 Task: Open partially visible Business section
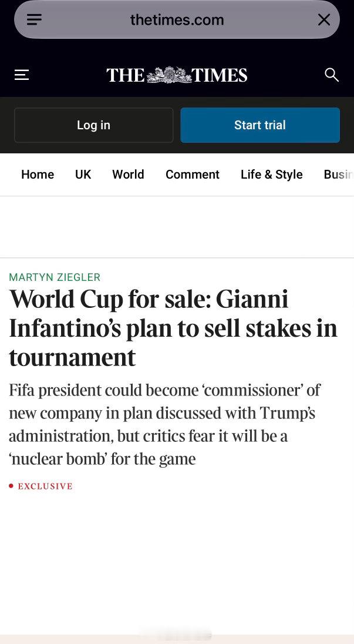338,175
